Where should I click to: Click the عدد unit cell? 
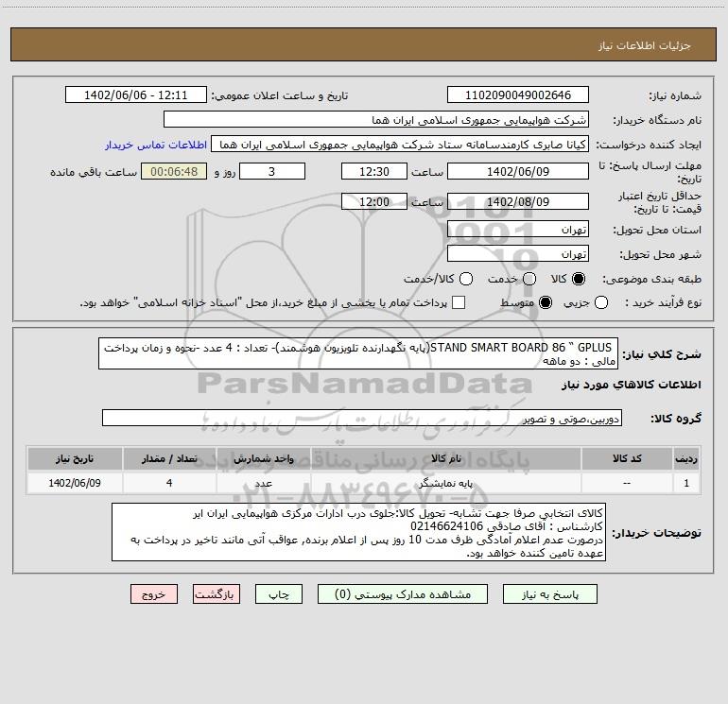point(263,483)
